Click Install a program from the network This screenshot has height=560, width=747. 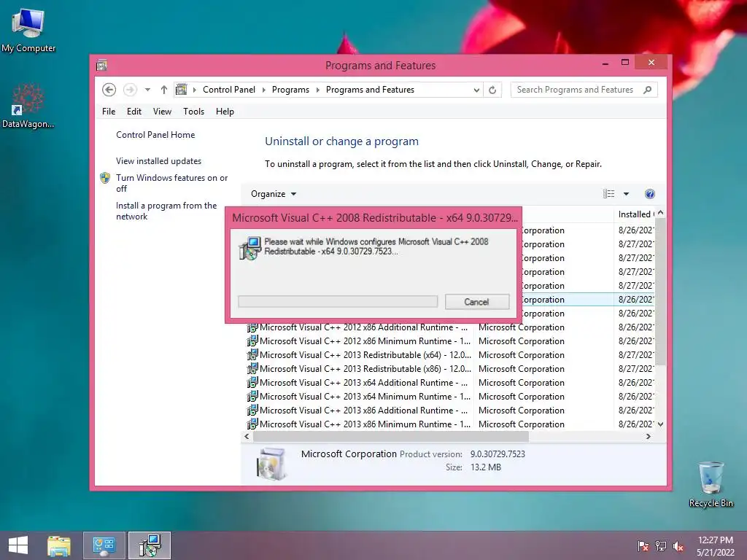click(x=166, y=211)
